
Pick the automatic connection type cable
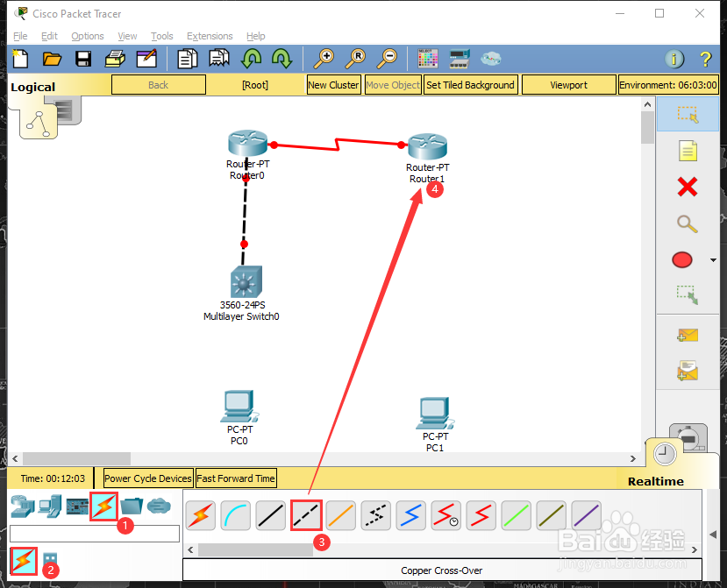[x=201, y=515]
